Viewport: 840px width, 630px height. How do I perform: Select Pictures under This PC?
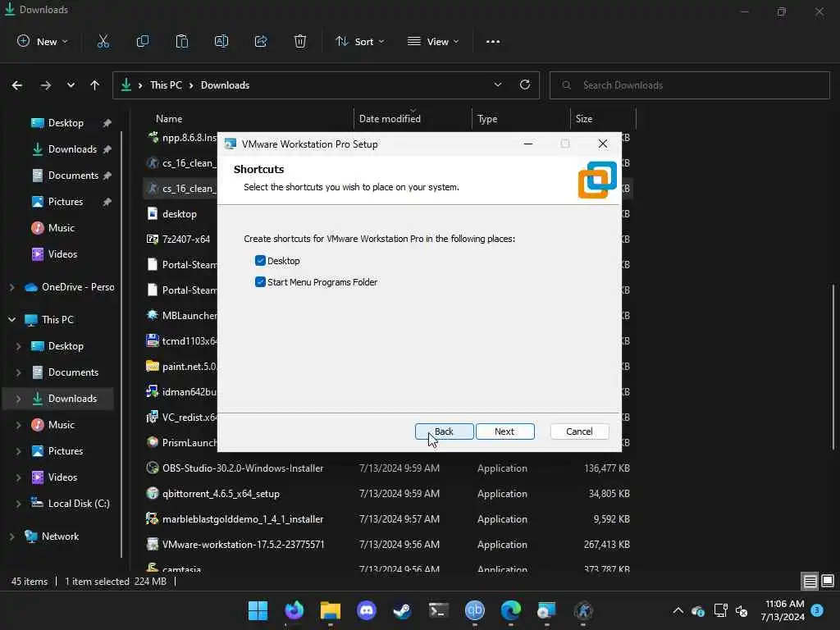66,451
